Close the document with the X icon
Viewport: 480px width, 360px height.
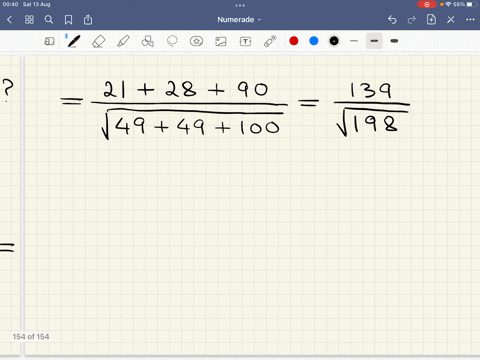tap(451, 20)
